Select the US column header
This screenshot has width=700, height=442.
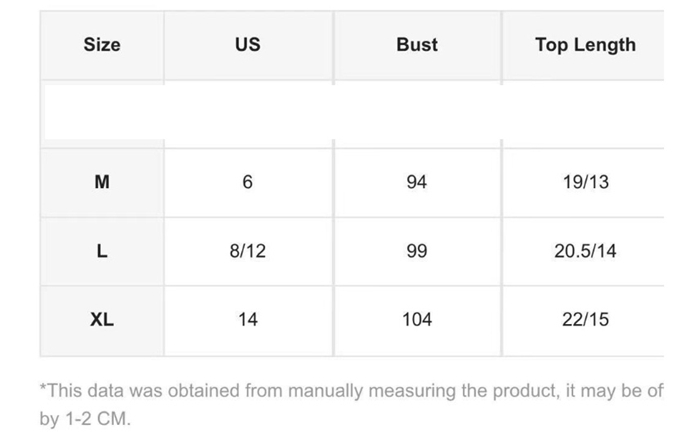tap(248, 45)
